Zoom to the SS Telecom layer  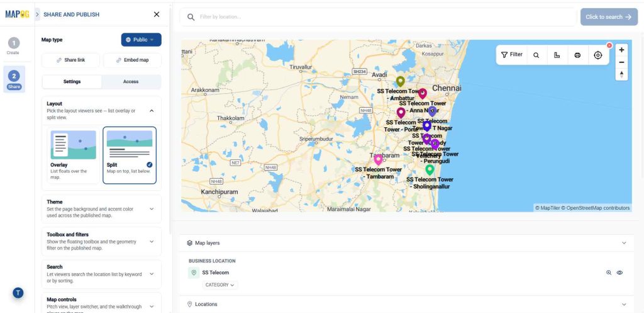(609, 273)
